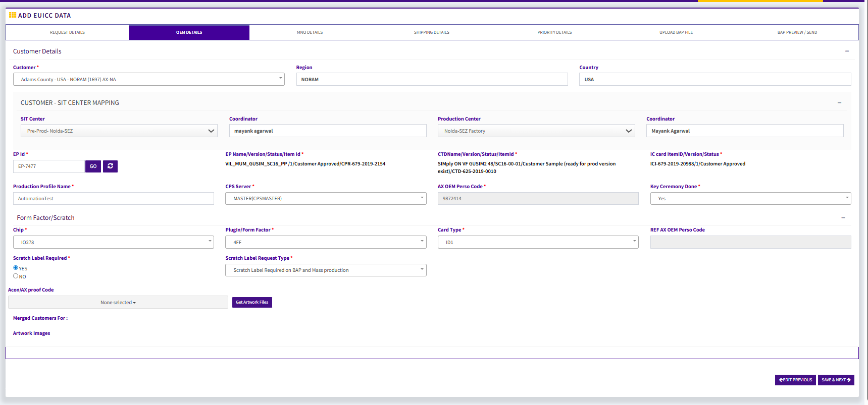
Task: Click the Get Artwork Files button
Action: pos(252,302)
